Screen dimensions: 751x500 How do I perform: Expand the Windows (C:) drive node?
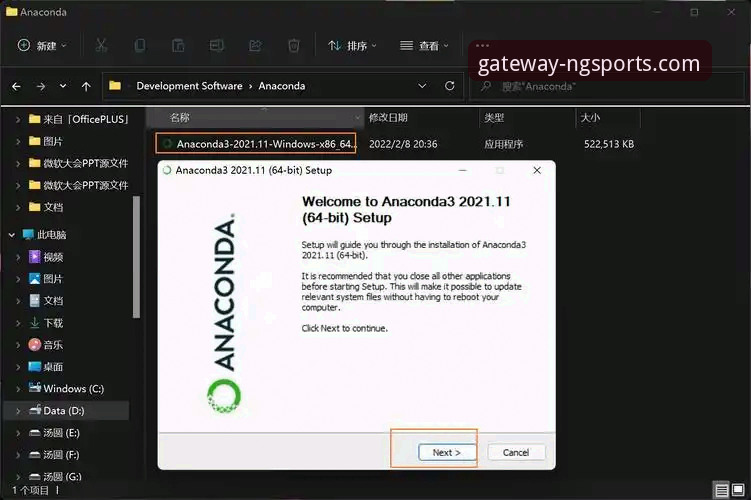pyautogui.click(x=18, y=388)
